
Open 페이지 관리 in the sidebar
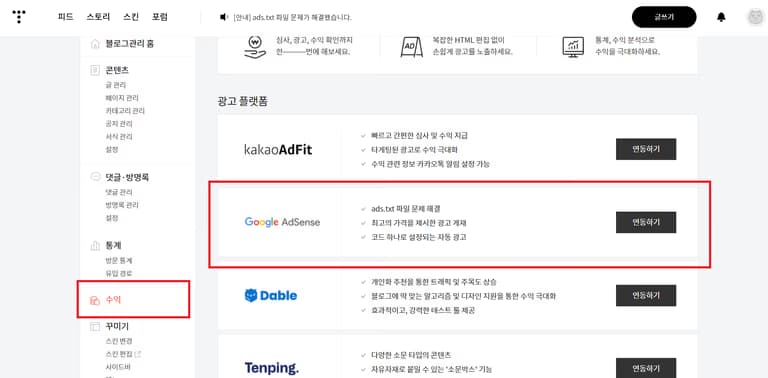122,98
